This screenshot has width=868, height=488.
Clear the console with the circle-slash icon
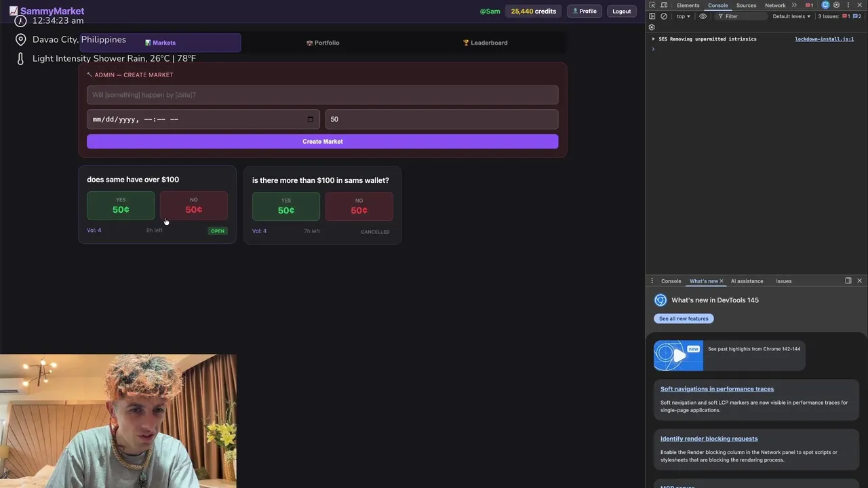click(664, 16)
